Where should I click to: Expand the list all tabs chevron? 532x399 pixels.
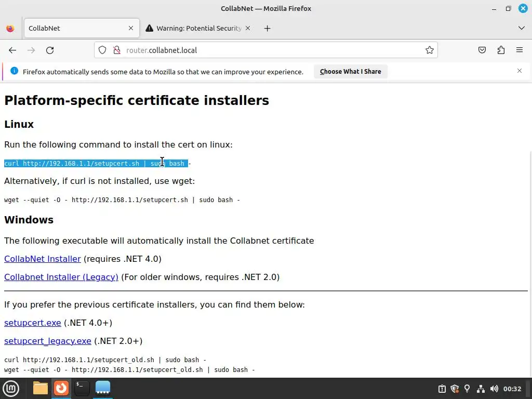click(x=522, y=28)
